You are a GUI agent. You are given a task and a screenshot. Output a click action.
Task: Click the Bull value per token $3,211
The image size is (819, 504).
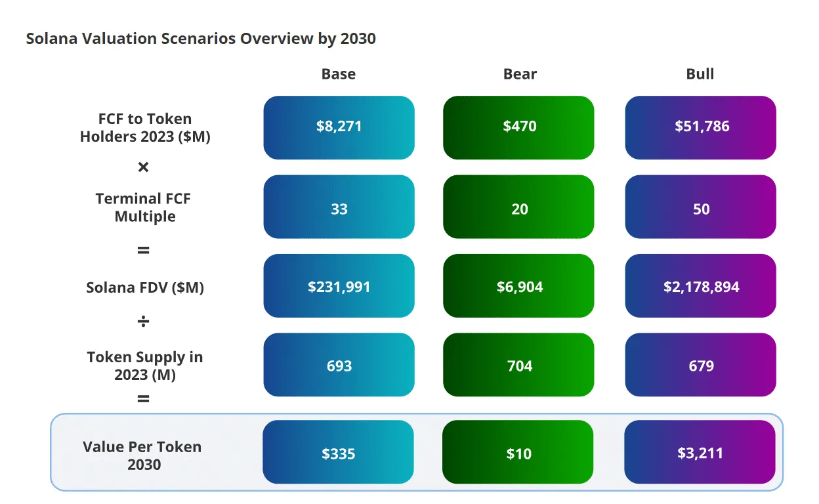[700, 452]
